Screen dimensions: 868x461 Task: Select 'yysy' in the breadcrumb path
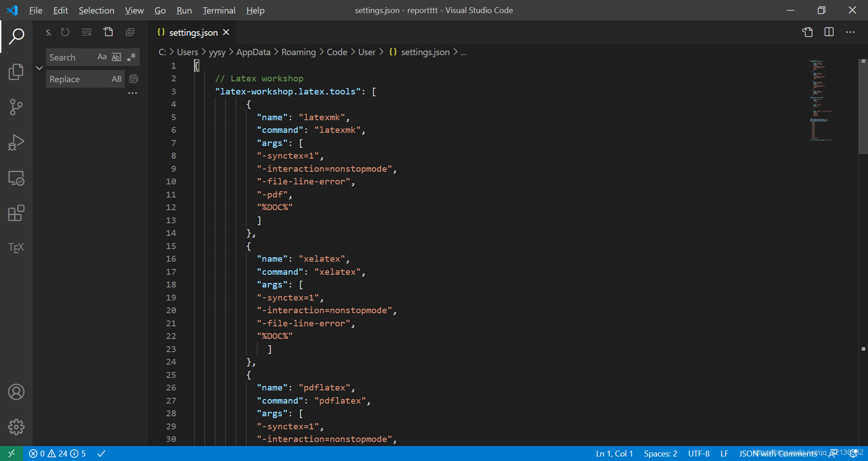(217, 52)
